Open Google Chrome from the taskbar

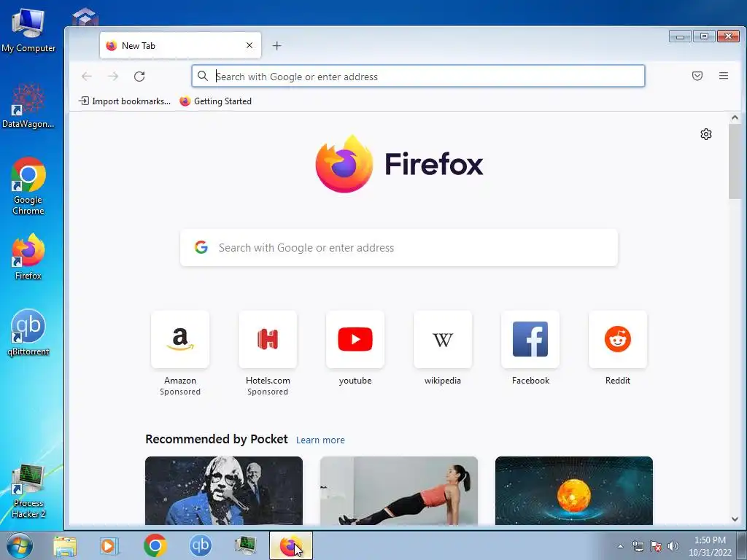155,545
